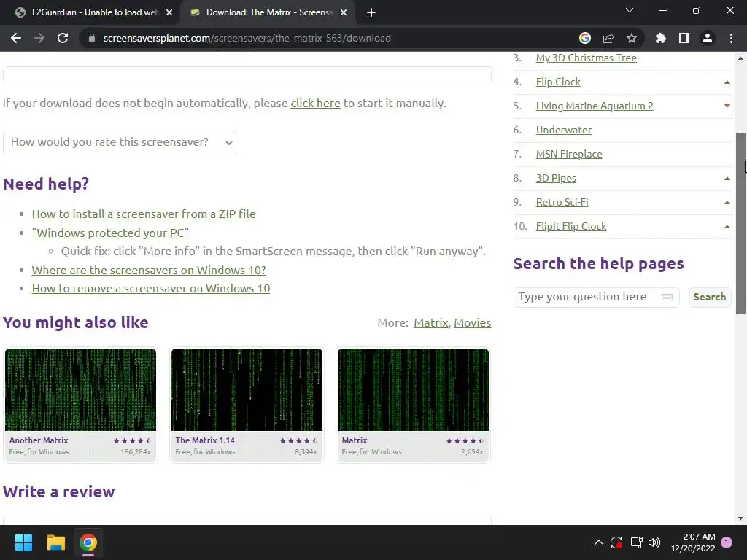Open notification center badge

point(727,542)
